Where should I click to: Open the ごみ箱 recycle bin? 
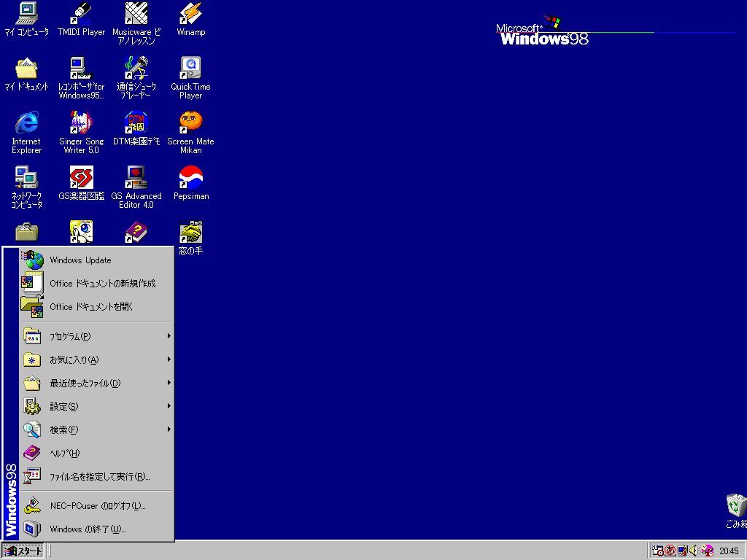(x=736, y=511)
